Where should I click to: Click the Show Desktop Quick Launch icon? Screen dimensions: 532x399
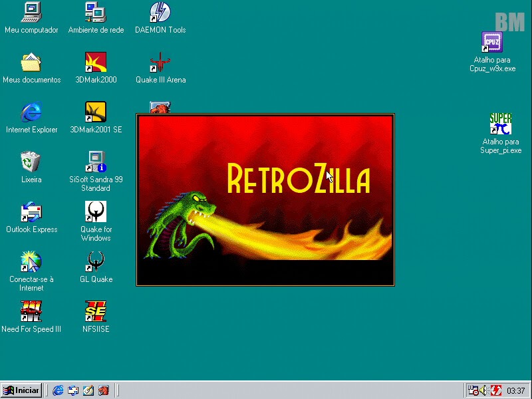(x=88, y=390)
